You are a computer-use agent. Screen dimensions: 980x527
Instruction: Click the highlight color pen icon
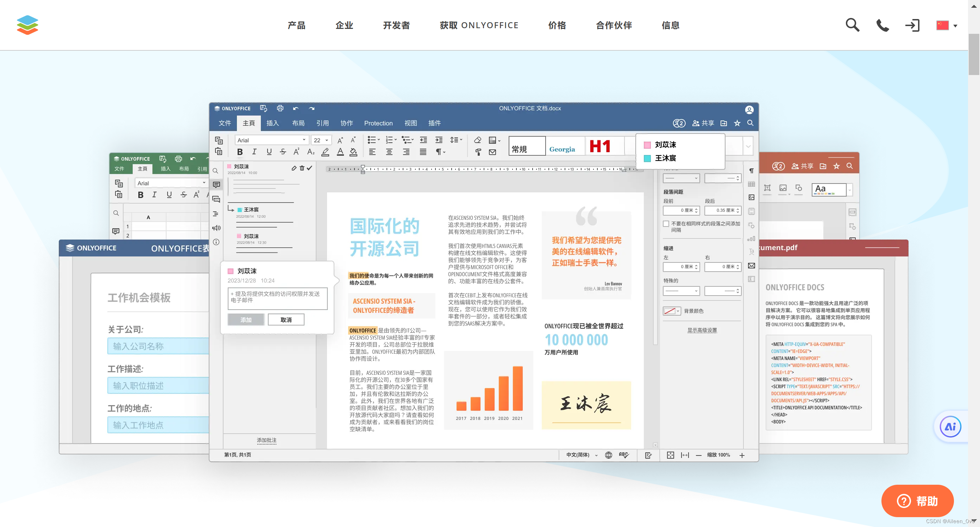tap(325, 152)
